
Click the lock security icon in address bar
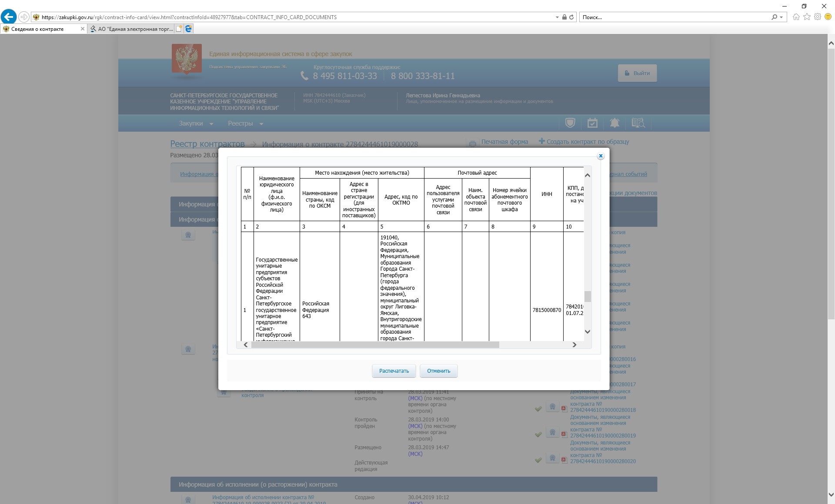tap(564, 17)
